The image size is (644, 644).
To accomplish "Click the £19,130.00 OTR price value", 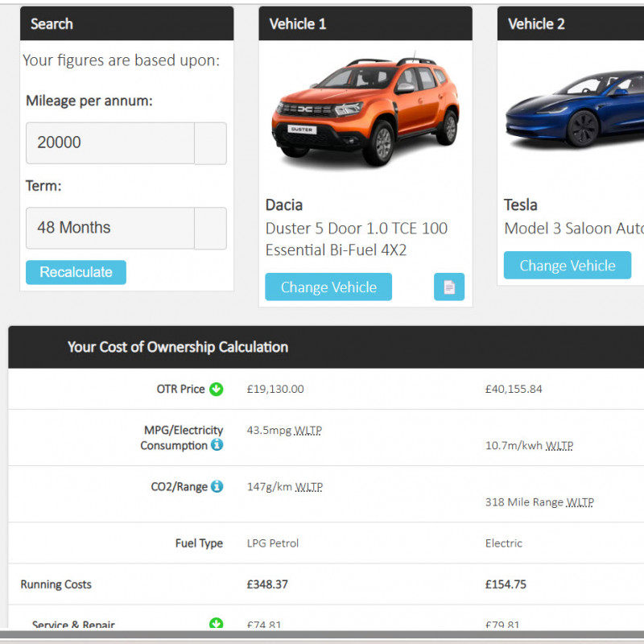I will (275, 389).
